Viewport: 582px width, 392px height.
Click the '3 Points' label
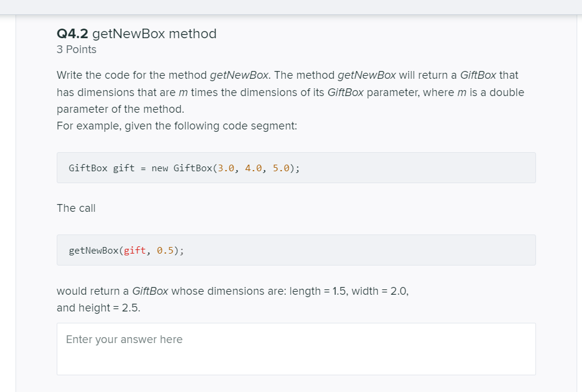pos(76,50)
